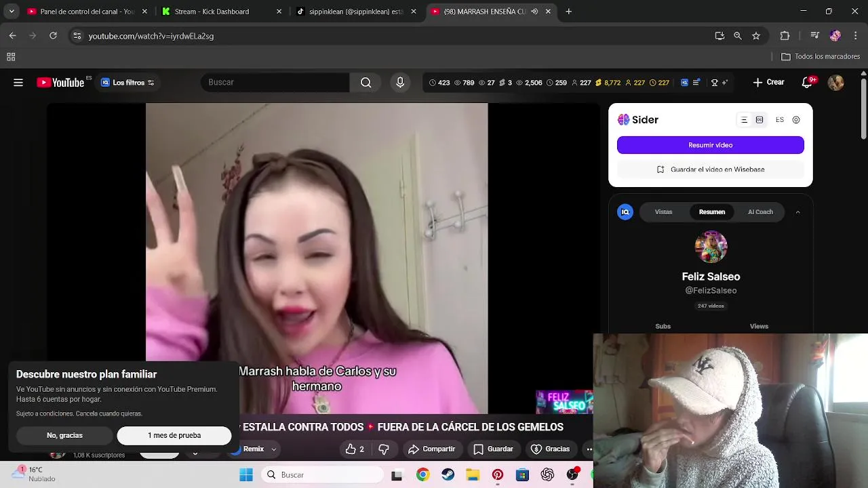
Task: Open the apps grid in the bookmarks bar
Action: (x=11, y=57)
